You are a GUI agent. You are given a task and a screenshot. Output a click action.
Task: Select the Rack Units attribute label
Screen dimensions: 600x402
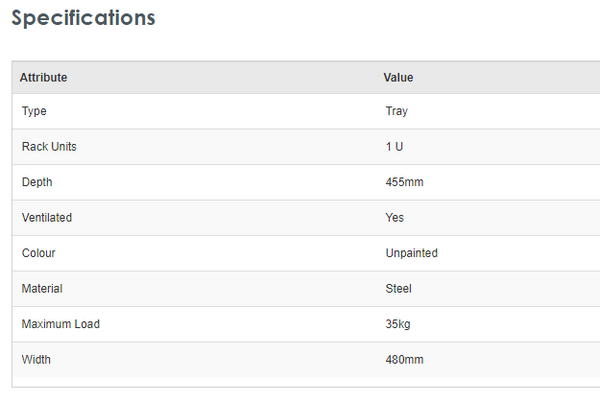pos(49,147)
